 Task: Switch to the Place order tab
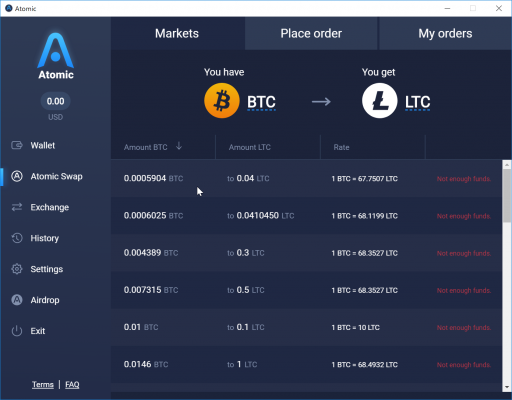[311, 33]
